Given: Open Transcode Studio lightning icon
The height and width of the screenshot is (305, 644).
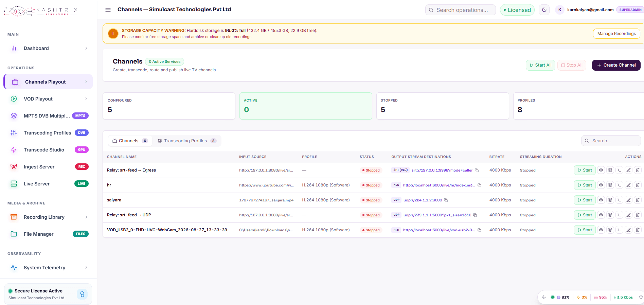Looking at the screenshot, I should (14, 150).
